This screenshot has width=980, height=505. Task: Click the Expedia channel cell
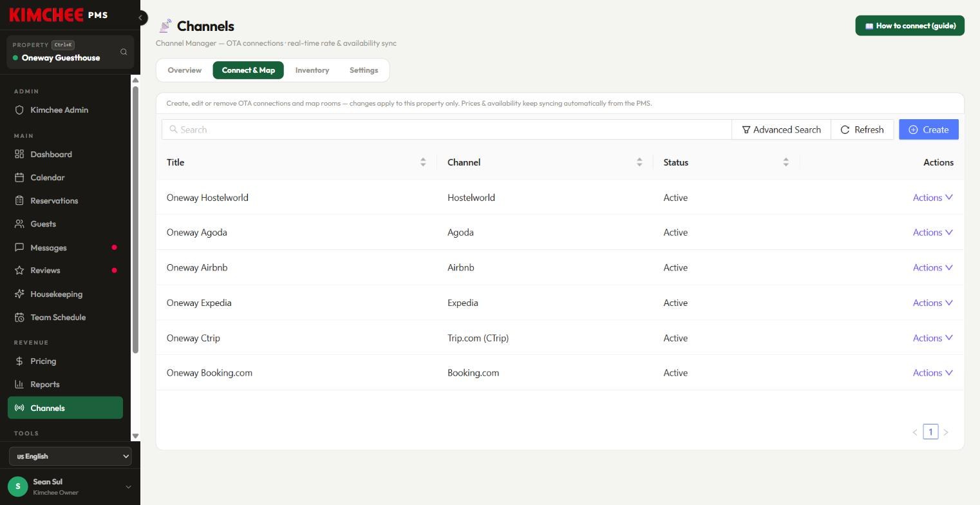tap(462, 303)
